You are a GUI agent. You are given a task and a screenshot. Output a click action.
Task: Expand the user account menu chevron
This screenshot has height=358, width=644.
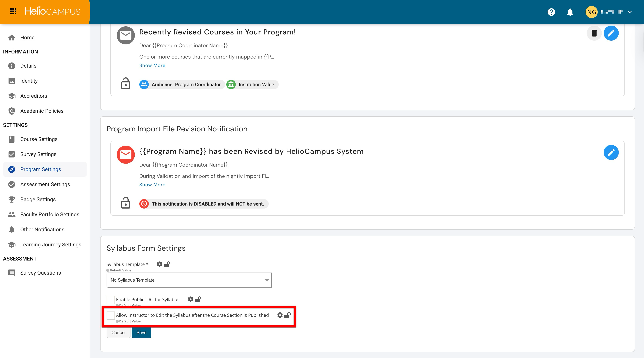[630, 12]
